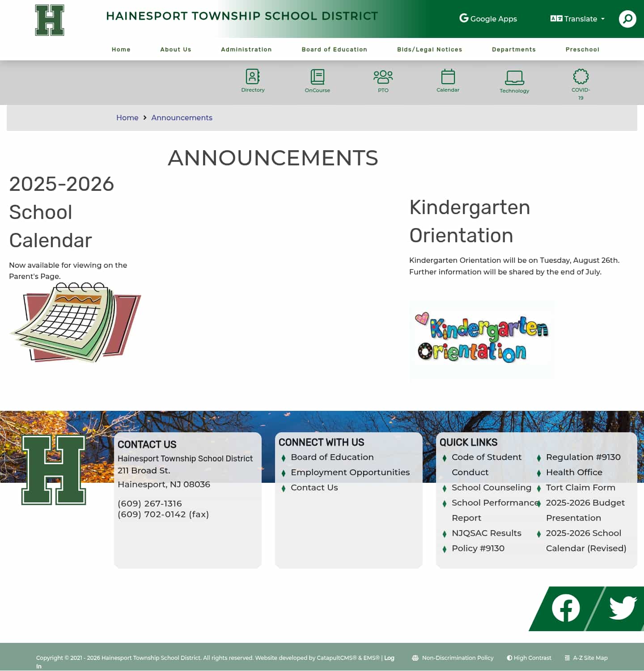The width and height of the screenshot is (644, 671).
Task: Click the Facebook icon
Action: pyautogui.click(x=566, y=608)
